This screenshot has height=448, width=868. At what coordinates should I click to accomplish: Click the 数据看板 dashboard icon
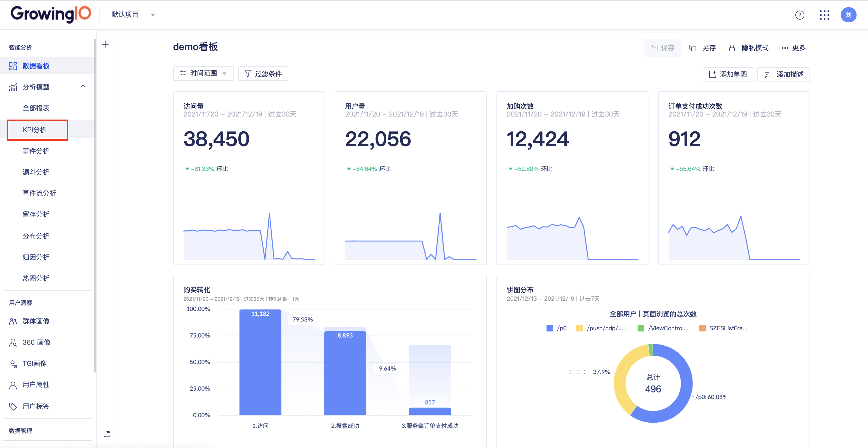(13, 66)
